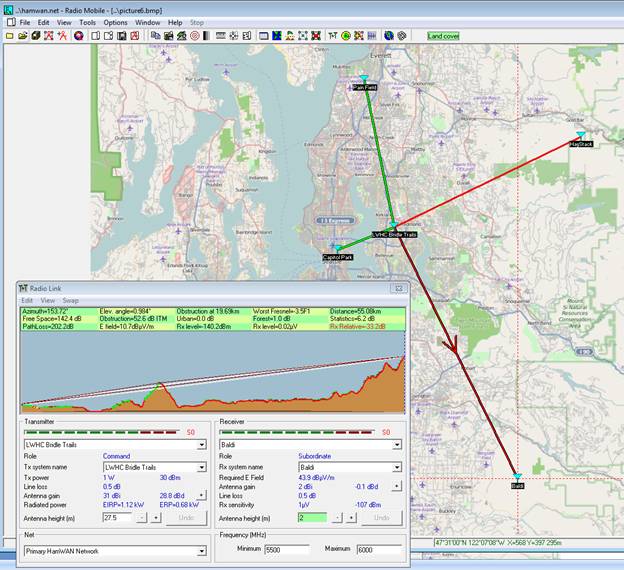Image resolution: width=624 pixels, height=570 pixels.
Task: Click the Pain Field station marker
Action: [364, 80]
